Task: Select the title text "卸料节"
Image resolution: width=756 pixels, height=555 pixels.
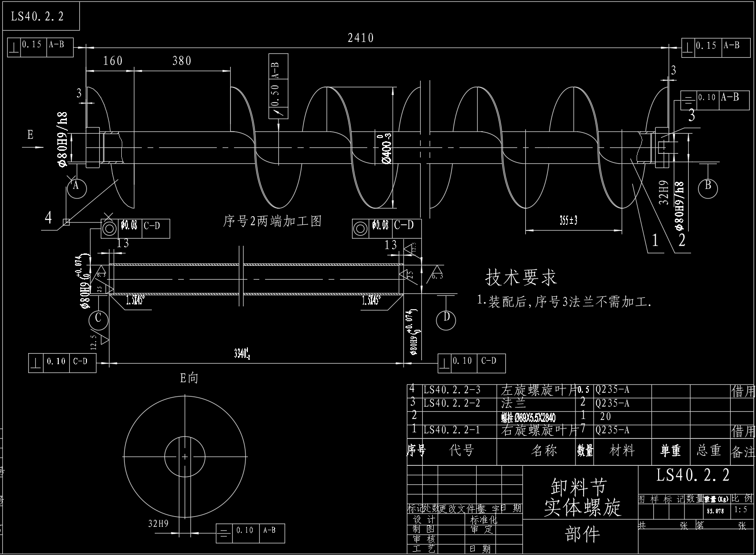Action: point(578,487)
